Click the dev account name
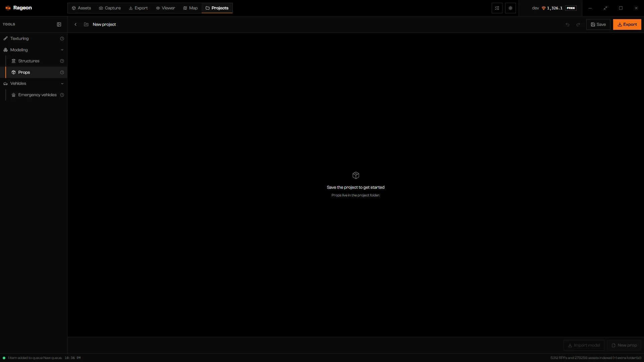Image resolution: width=644 pixels, height=362 pixels. pyautogui.click(x=535, y=8)
